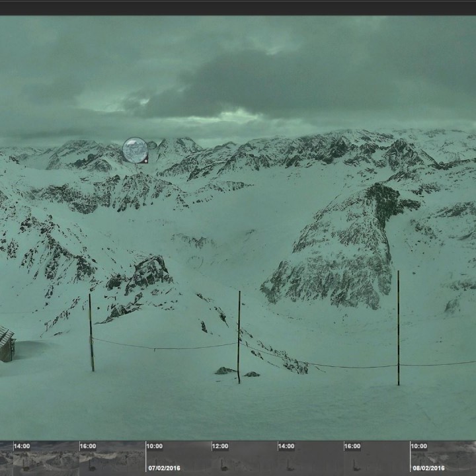Select the 12:00 thumbnail on 07/02/2016
Image resolution: width=476 pixels, height=476 pixels.
pos(245,458)
